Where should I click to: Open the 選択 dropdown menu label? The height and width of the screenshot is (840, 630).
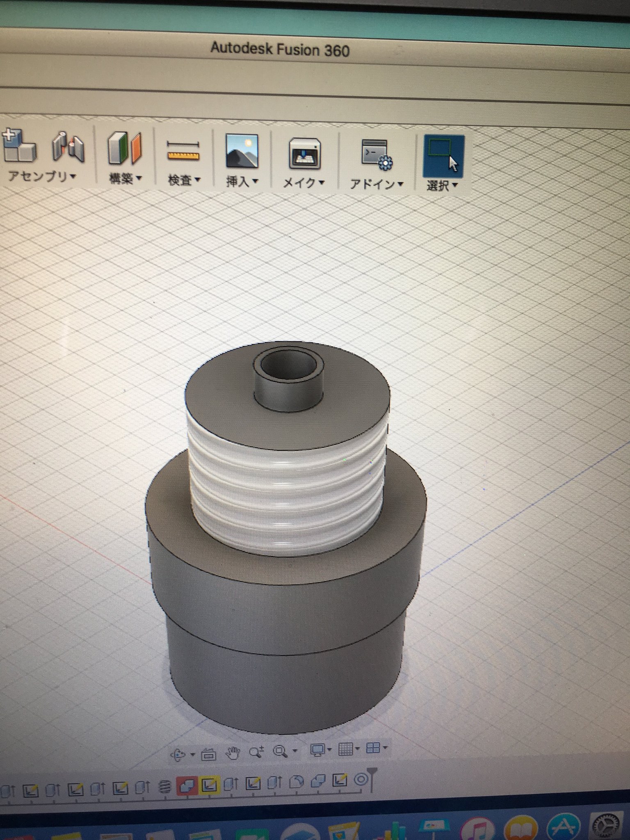(442, 185)
